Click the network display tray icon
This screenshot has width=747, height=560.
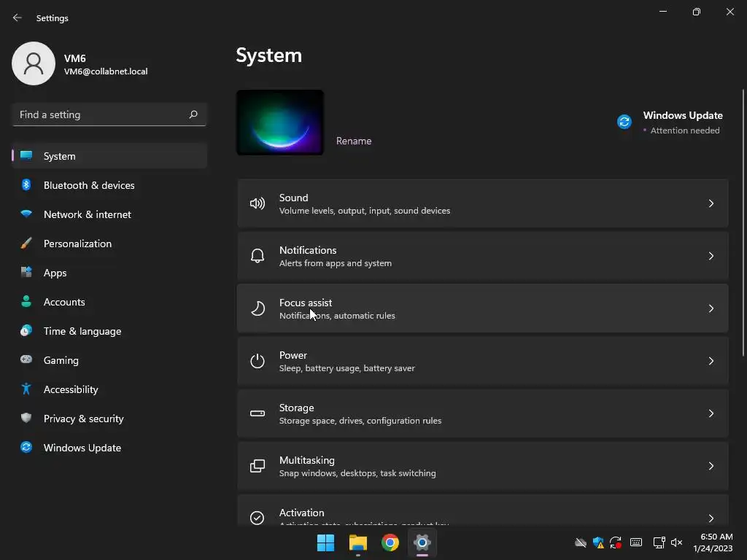pos(659,542)
